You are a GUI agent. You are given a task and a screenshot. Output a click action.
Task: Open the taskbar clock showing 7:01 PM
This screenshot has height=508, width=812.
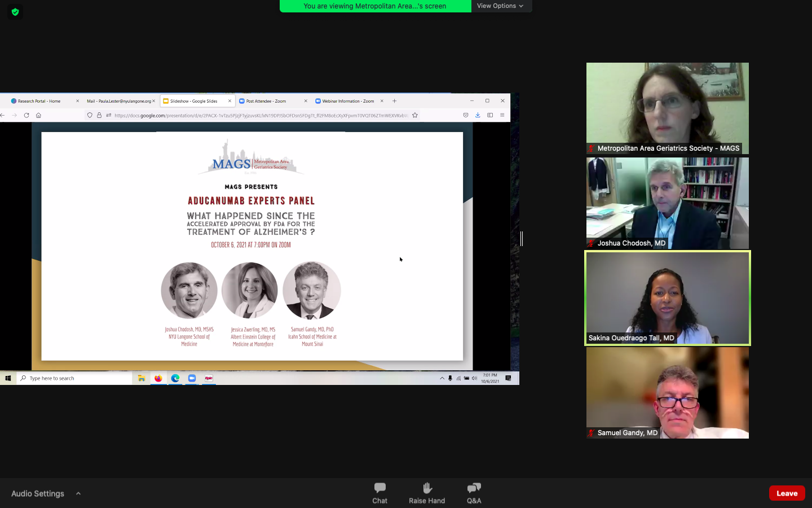[x=490, y=378]
